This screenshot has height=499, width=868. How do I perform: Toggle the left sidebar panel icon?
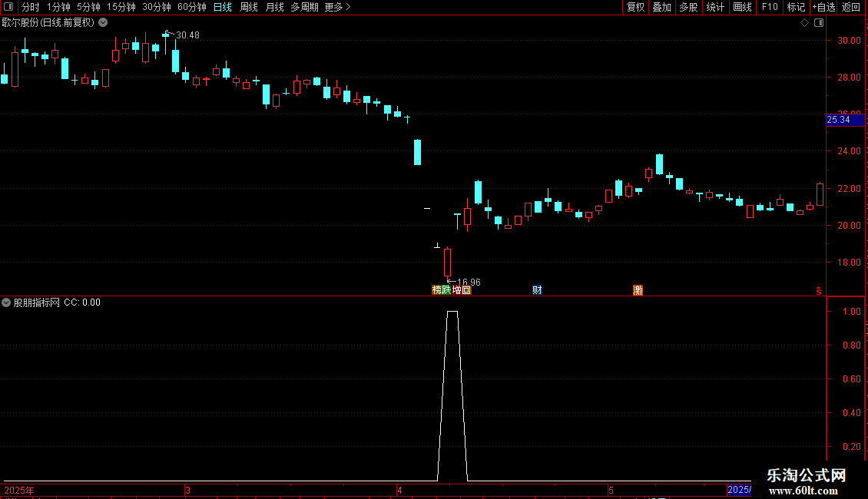(8, 7)
